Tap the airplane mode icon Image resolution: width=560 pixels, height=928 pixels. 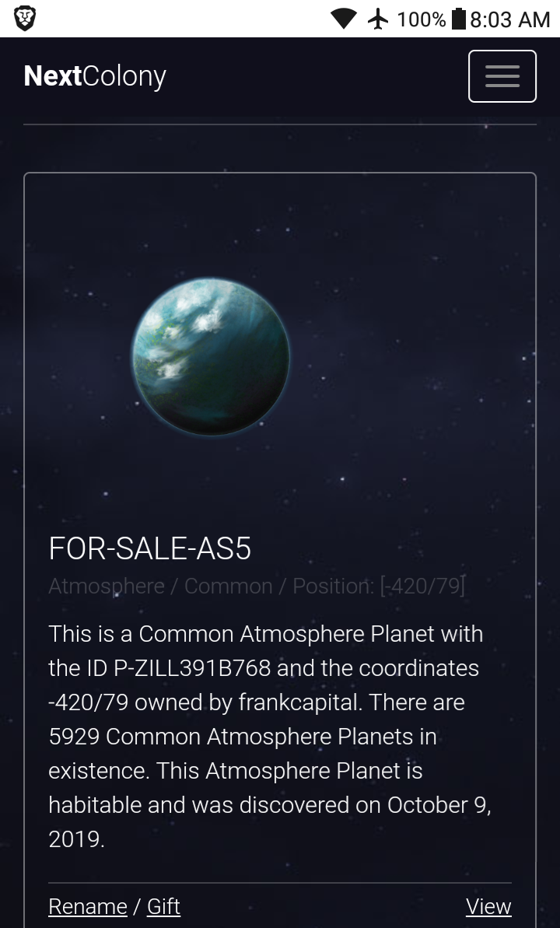click(378, 19)
